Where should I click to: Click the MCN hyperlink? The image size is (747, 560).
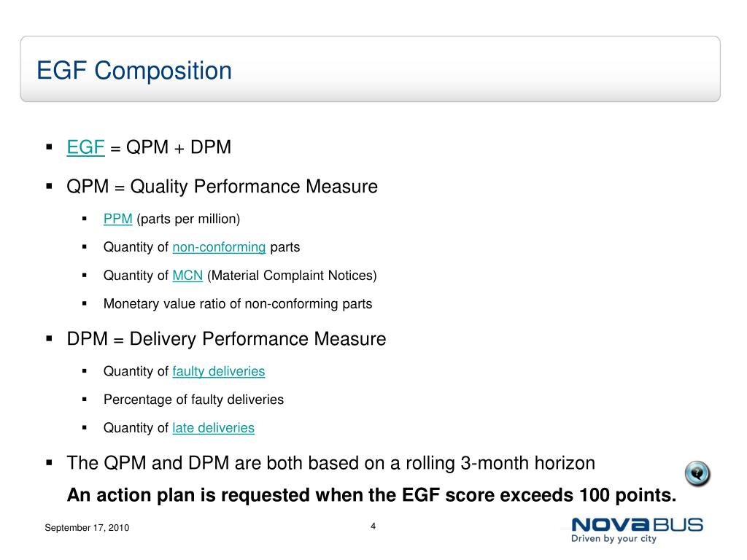[187, 276]
